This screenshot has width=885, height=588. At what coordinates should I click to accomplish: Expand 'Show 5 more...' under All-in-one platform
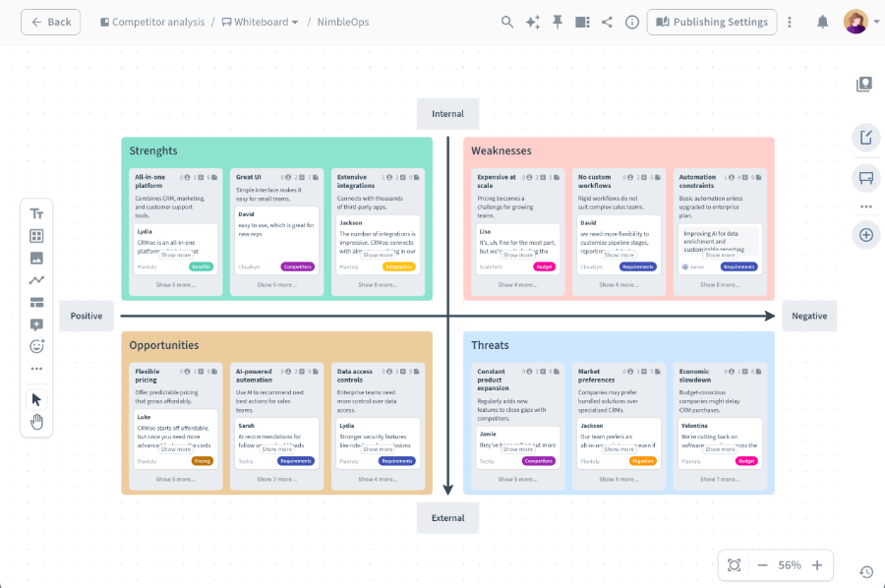[x=175, y=284]
